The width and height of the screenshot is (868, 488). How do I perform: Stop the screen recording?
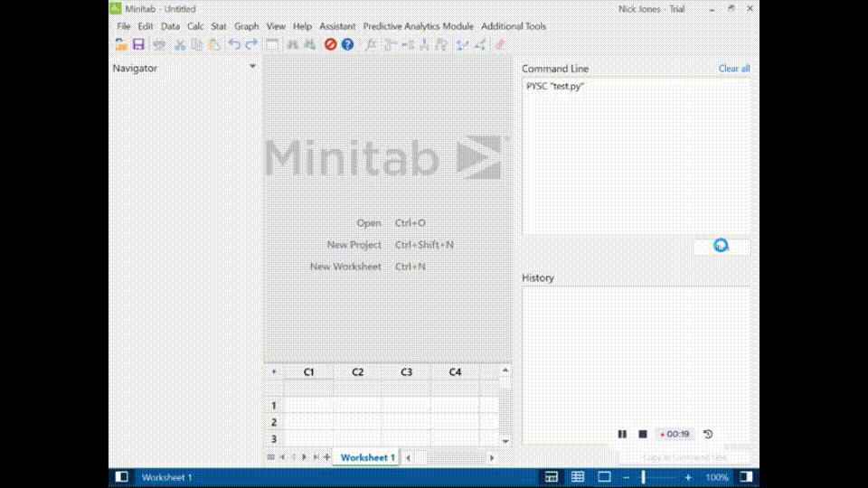(643, 435)
